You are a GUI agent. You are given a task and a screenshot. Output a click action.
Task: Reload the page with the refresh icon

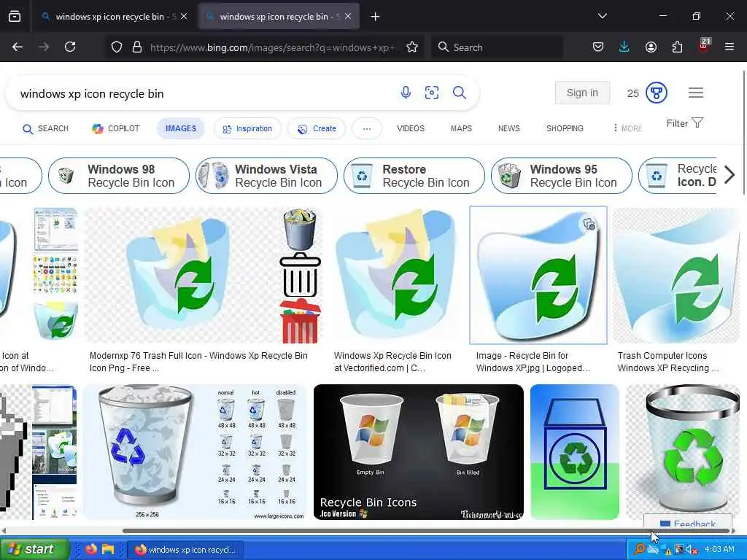click(x=70, y=47)
